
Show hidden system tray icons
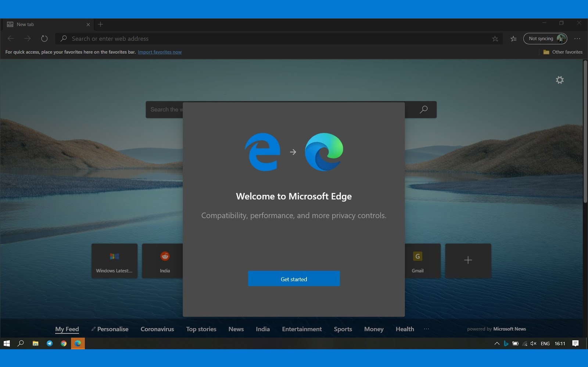(497, 343)
